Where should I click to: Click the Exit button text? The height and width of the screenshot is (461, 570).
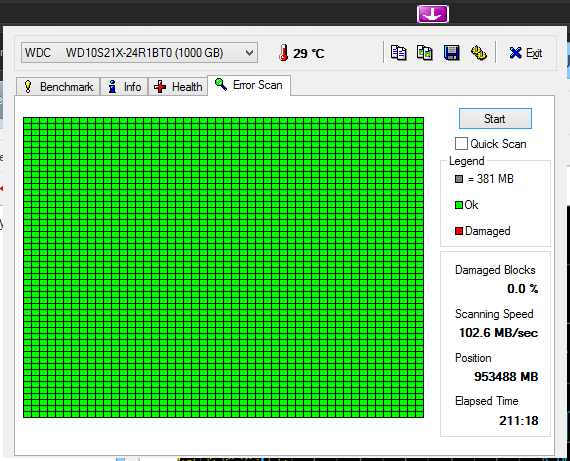click(x=534, y=53)
